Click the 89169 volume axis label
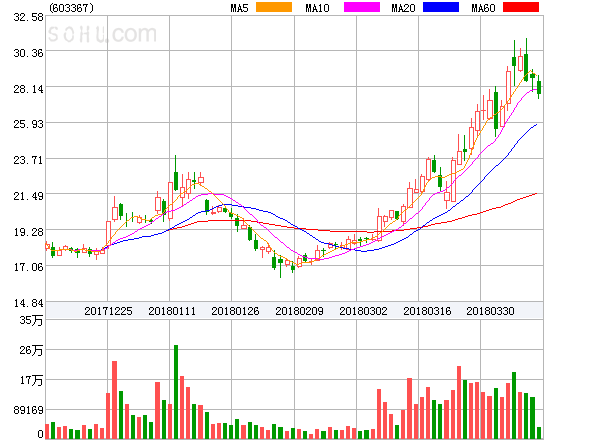This screenshot has height=440, width=600. (x=28, y=410)
